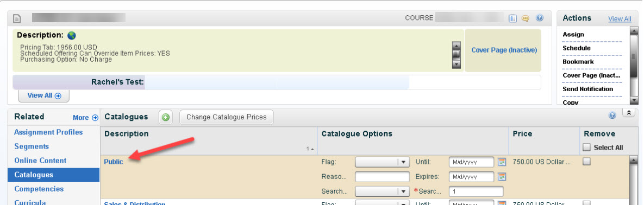Viewport: 644px width, 205px height.
Task: Open the Catalogues panel help icon
Action: pyautogui.click(x=612, y=116)
